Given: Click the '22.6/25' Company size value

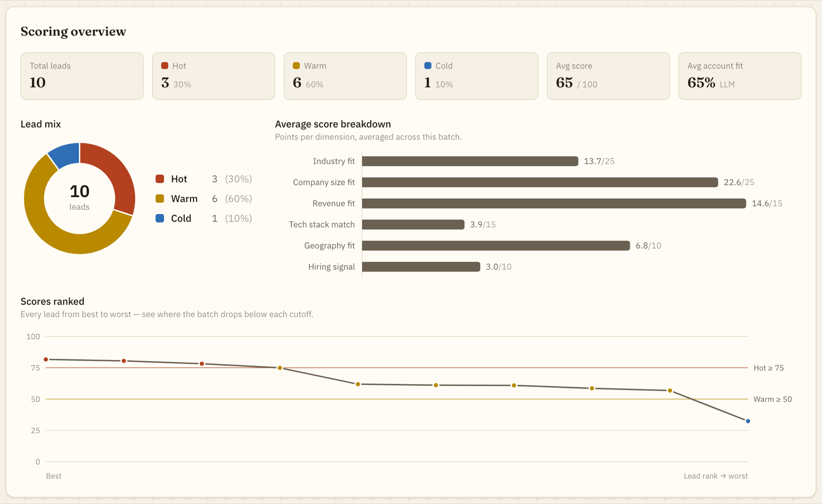Looking at the screenshot, I should coord(739,182).
